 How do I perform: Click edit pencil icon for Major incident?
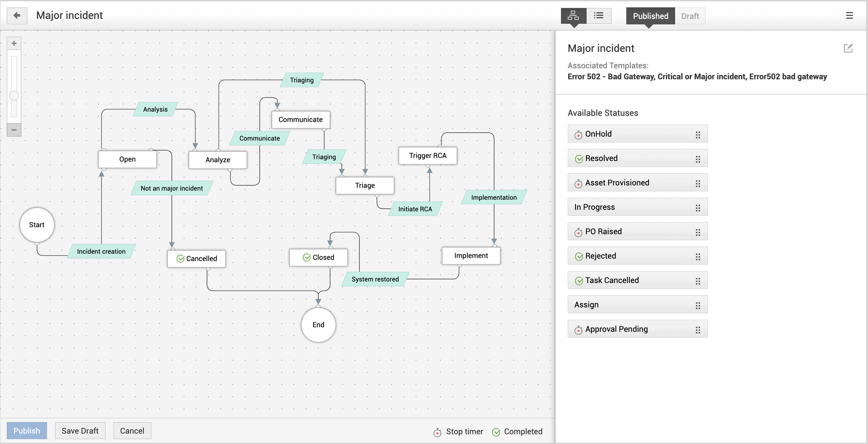tap(848, 48)
